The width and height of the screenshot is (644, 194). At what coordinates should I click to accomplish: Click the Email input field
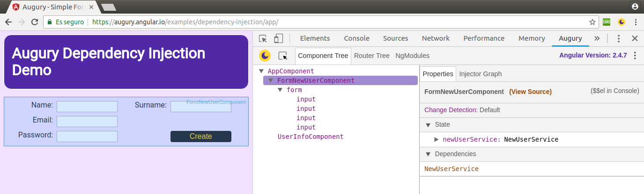coord(87,122)
